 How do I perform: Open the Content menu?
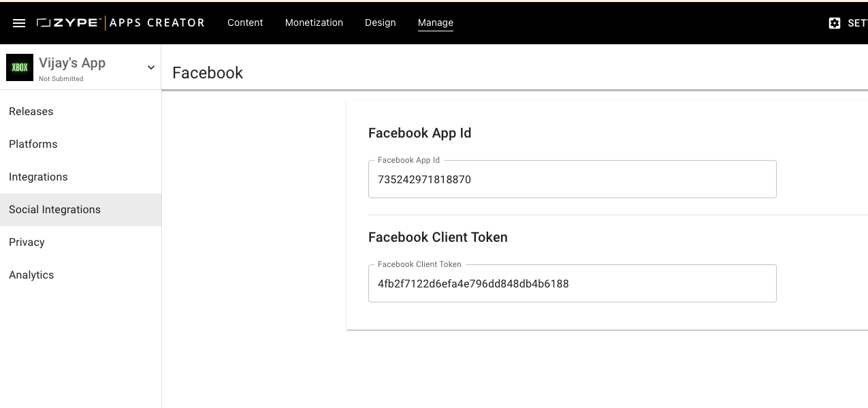point(245,22)
